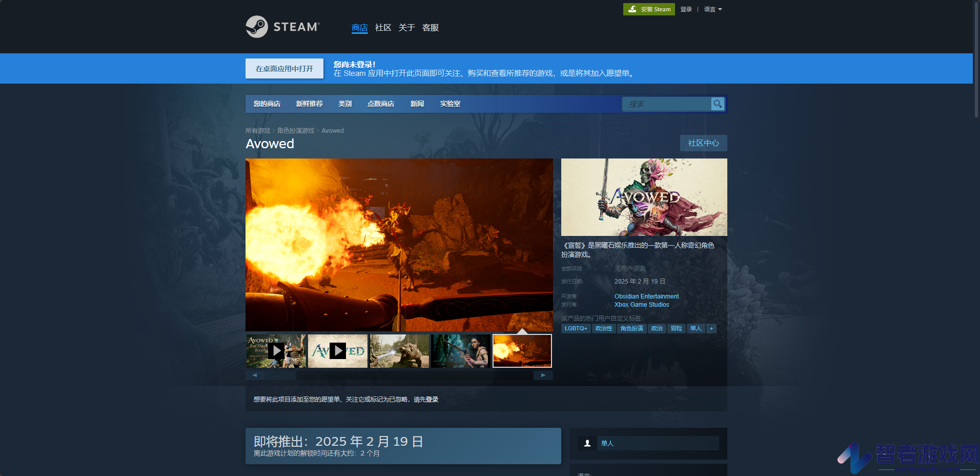Select the creature screenshot thumbnail
Viewport: 980px width, 476px height.
399,351
